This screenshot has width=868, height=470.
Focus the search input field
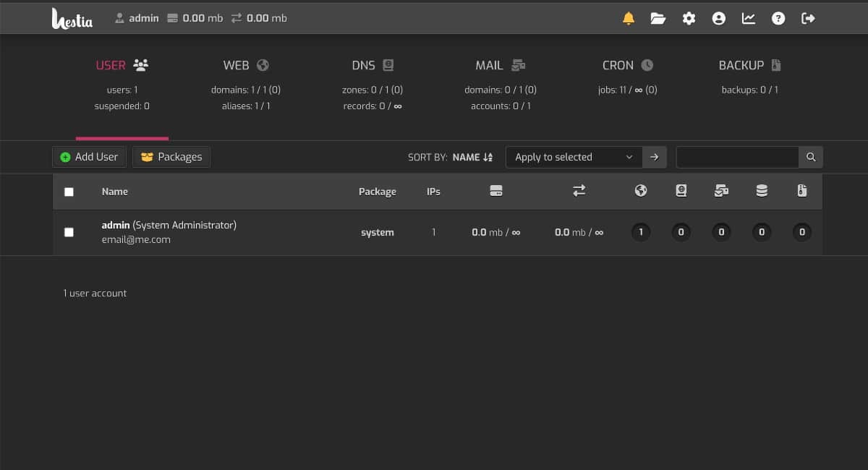737,157
